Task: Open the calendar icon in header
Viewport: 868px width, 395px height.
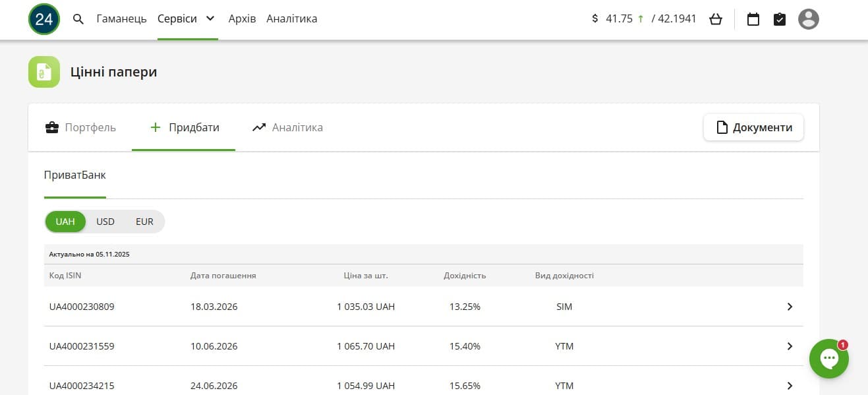Action: [753, 19]
